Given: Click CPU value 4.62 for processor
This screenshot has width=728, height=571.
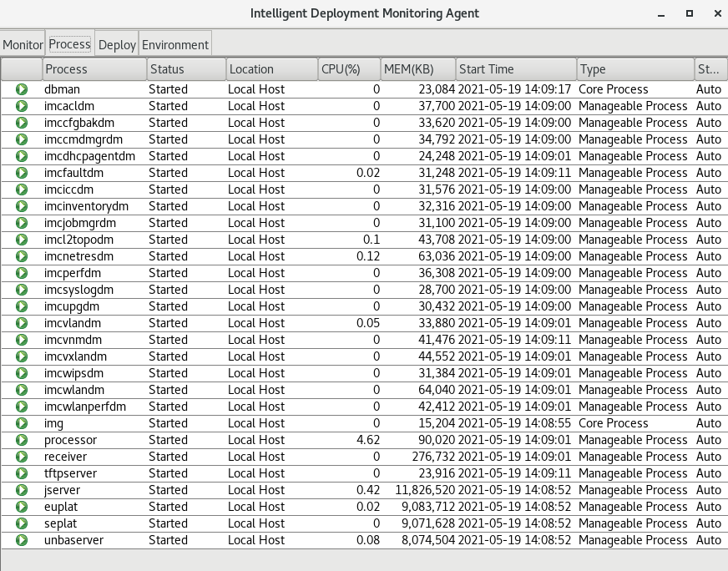Looking at the screenshot, I should click(x=368, y=440).
